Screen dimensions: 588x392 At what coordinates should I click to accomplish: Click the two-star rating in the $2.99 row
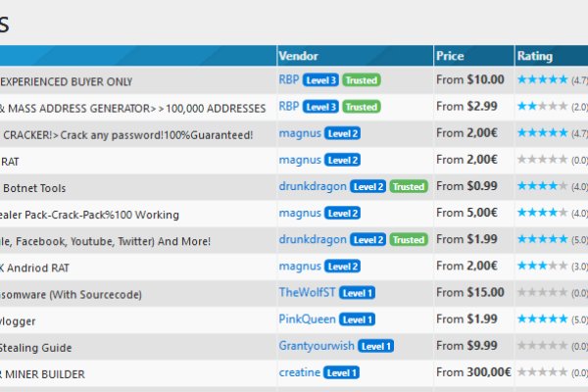click(x=542, y=106)
